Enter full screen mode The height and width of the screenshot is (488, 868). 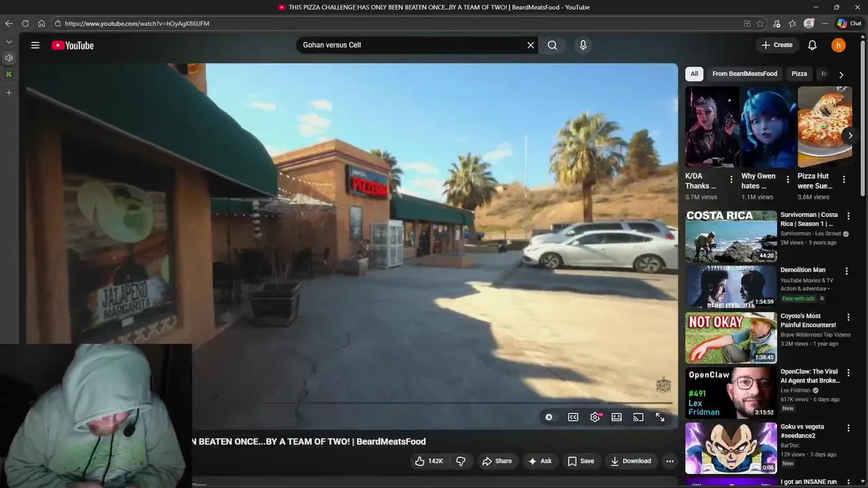(x=660, y=418)
